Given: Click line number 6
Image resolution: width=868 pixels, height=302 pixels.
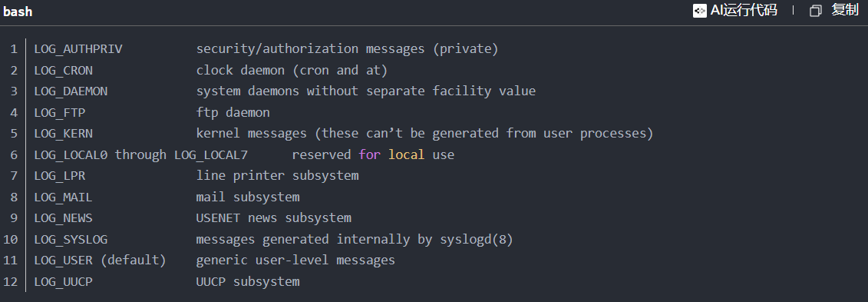Looking at the screenshot, I should coord(14,154).
